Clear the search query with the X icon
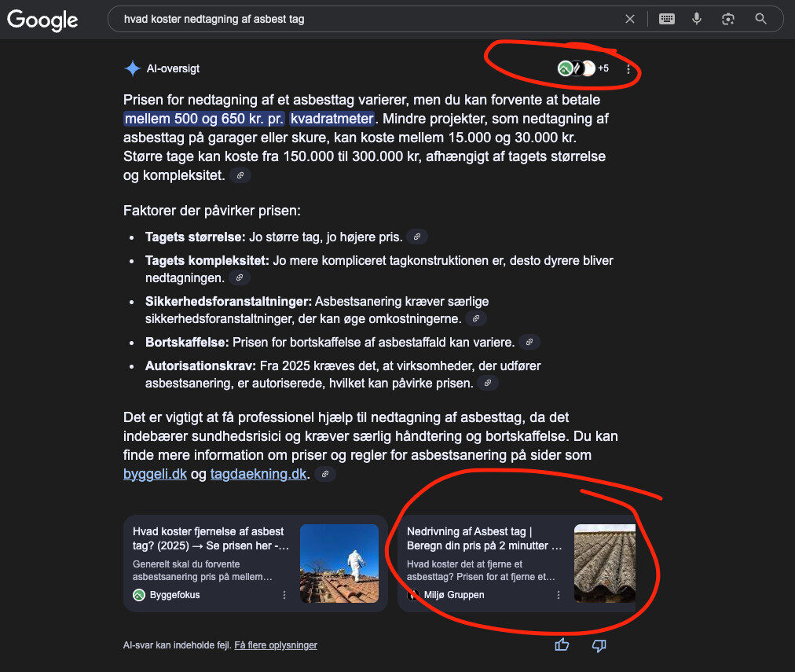This screenshot has height=672, width=795. [x=630, y=20]
